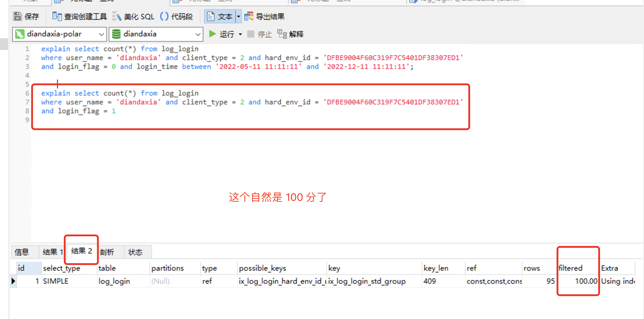Viewport: 644px width, 319px height.
Task: Click the filtered column header
Action: point(570,268)
